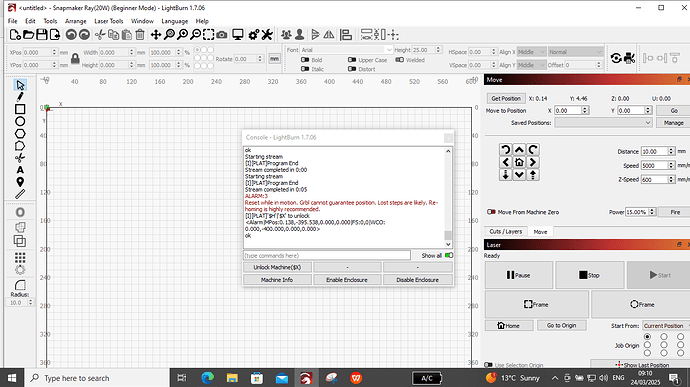
Task: Toggle Show all in Console
Action: point(448,255)
